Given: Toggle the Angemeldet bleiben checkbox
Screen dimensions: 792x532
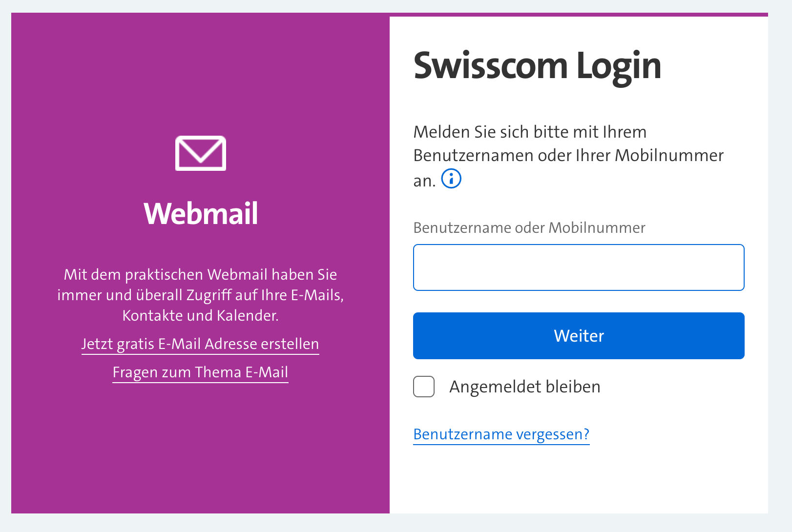Looking at the screenshot, I should coord(424,387).
